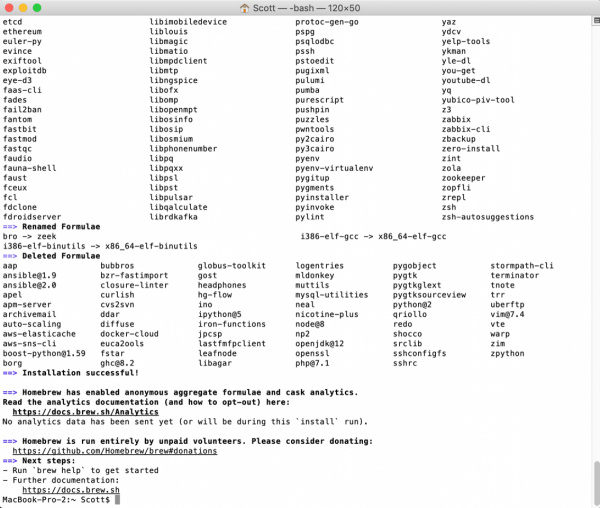Click the yellow minimize window button

pyautogui.click(x=23, y=8)
